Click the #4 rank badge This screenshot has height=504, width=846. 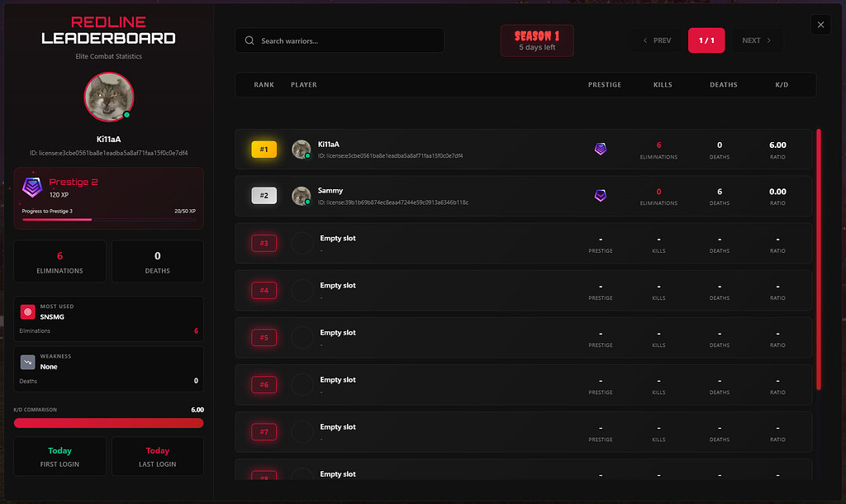click(x=264, y=290)
